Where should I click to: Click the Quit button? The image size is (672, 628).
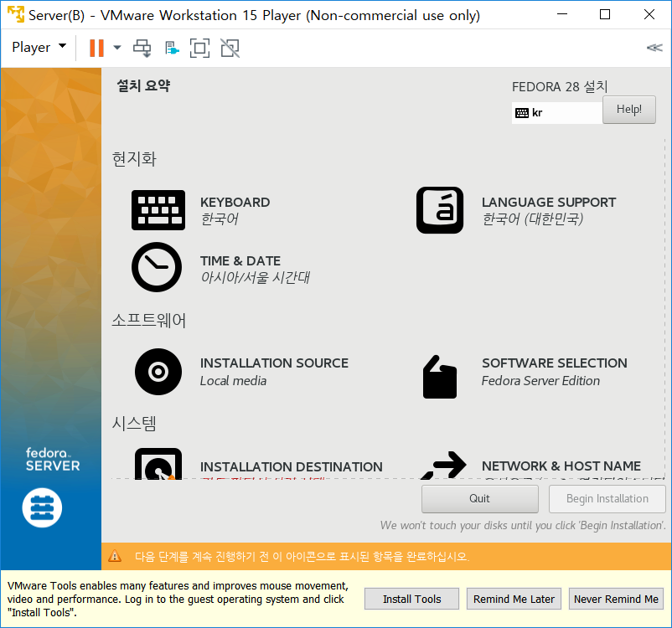pos(479,498)
